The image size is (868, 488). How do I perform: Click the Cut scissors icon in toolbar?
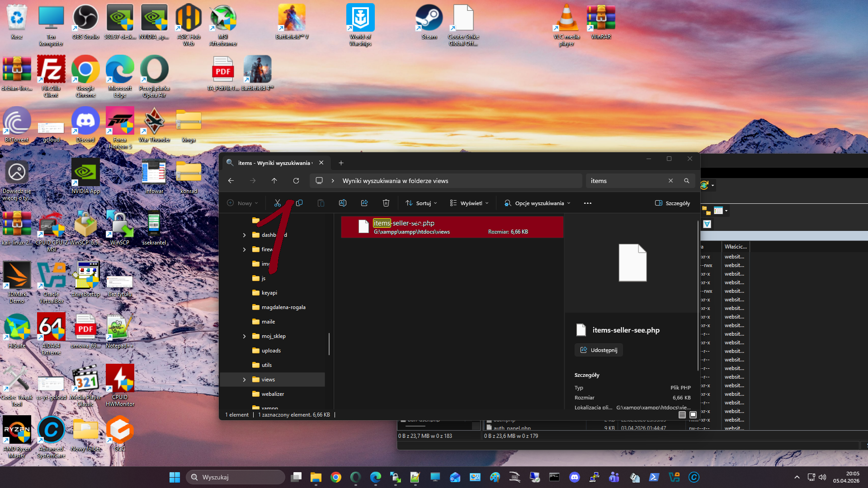[277, 203]
